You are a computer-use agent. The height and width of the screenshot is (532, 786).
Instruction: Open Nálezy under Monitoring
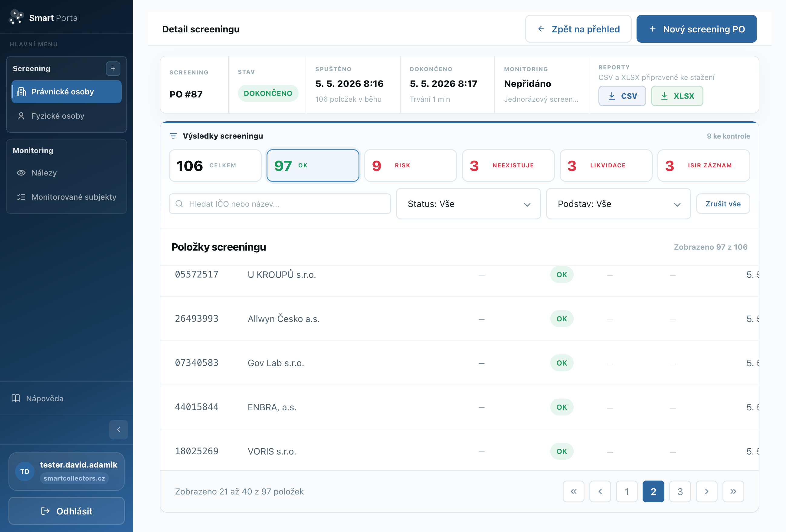pyautogui.click(x=66, y=173)
